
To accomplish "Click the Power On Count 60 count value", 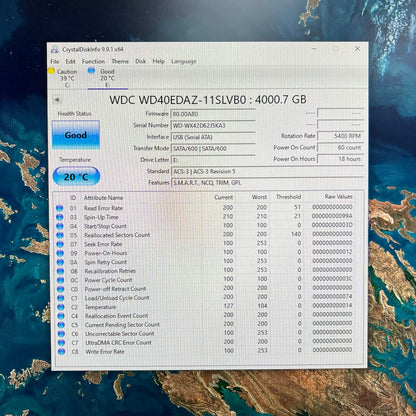I will 340,147.
